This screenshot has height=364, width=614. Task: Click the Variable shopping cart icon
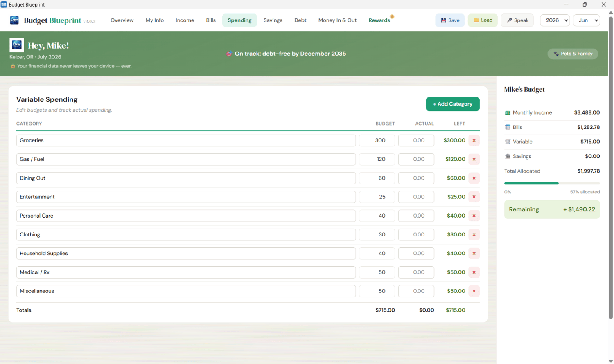pyautogui.click(x=508, y=142)
